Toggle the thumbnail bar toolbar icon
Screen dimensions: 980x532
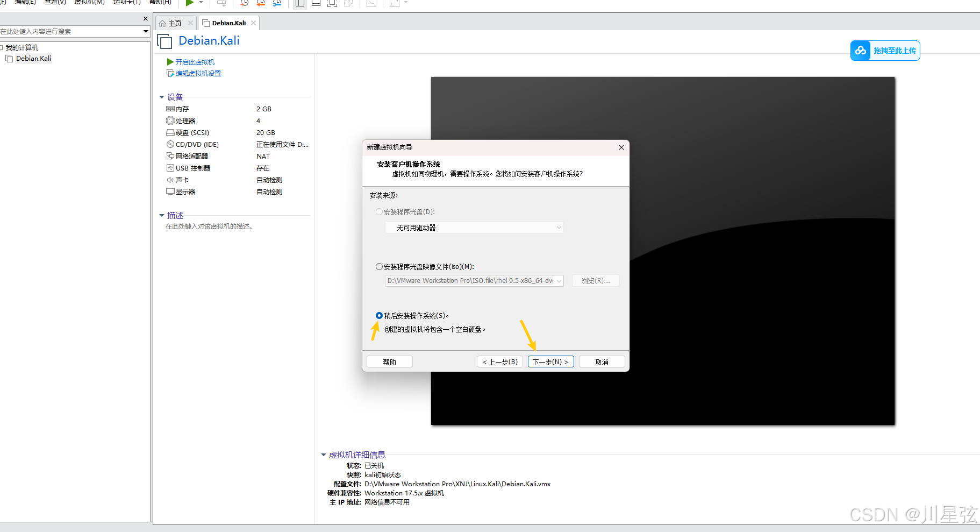pyautogui.click(x=316, y=3)
